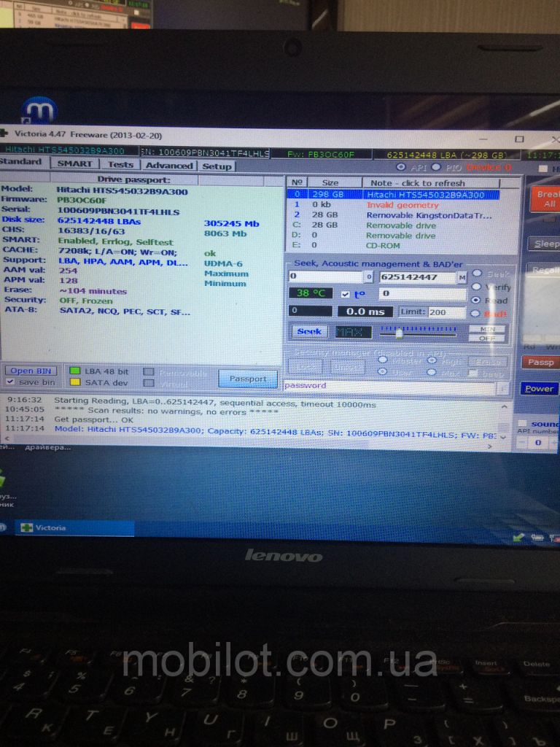The image size is (560, 747).
Task: Open the Tests tab
Action: pyautogui.click(x=120, y=164)
